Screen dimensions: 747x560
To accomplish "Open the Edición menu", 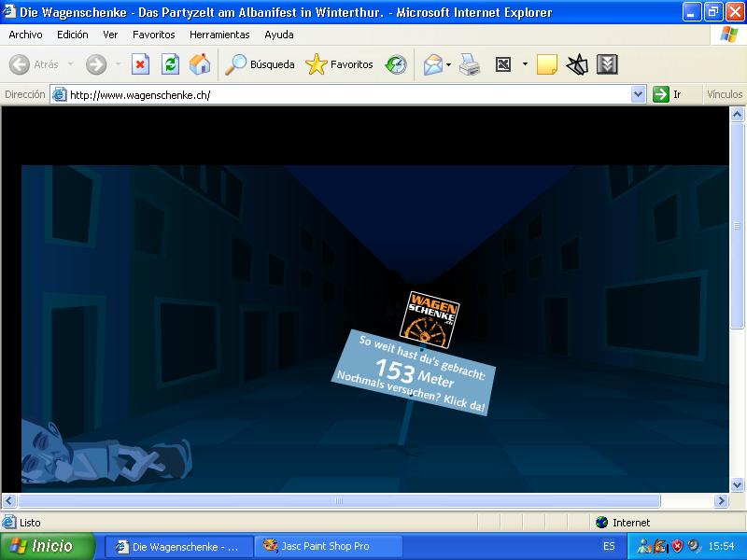I will [73, 35].
